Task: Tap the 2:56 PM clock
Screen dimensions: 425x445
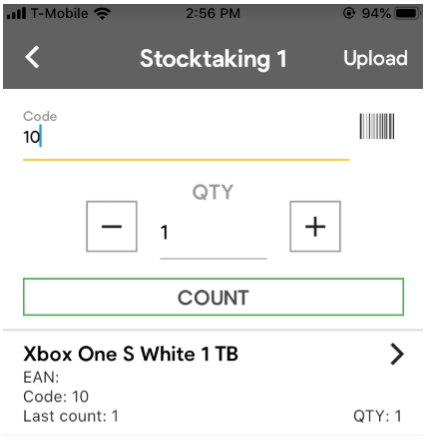Action: pos(213,14)
